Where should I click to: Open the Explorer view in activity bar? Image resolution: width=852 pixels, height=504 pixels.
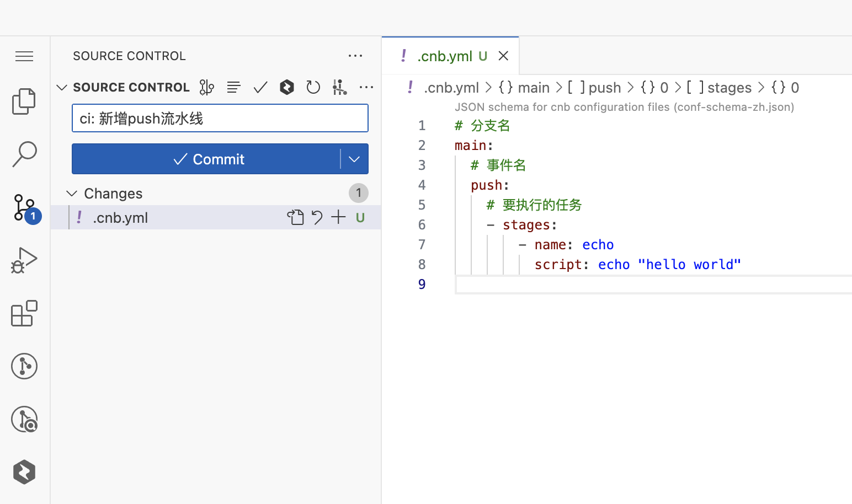[24, 101]
